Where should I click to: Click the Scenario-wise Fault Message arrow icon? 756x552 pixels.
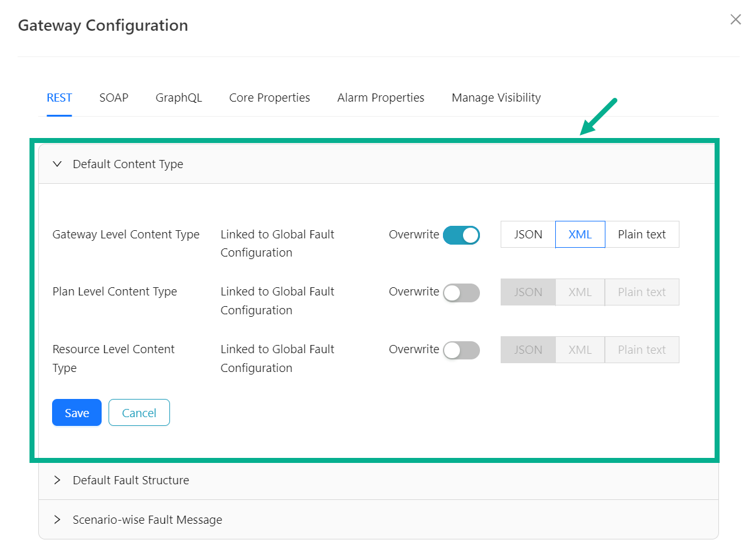pos(58,519)
